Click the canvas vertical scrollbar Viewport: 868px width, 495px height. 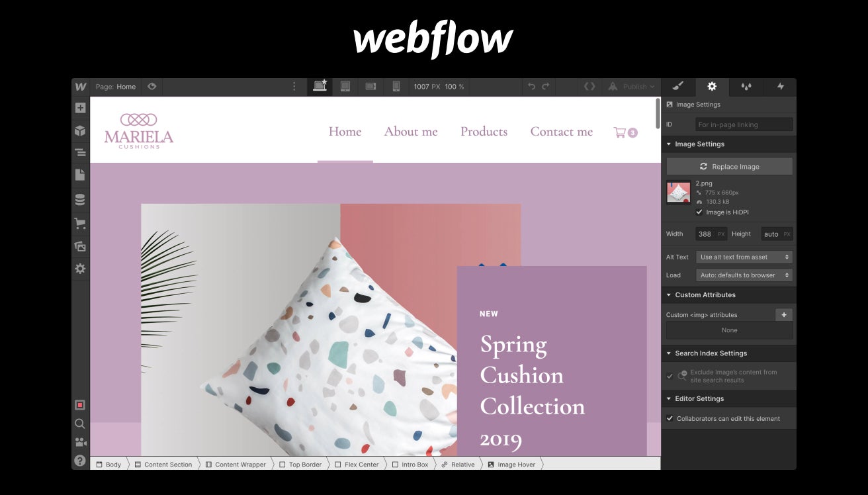pos(658,114)
